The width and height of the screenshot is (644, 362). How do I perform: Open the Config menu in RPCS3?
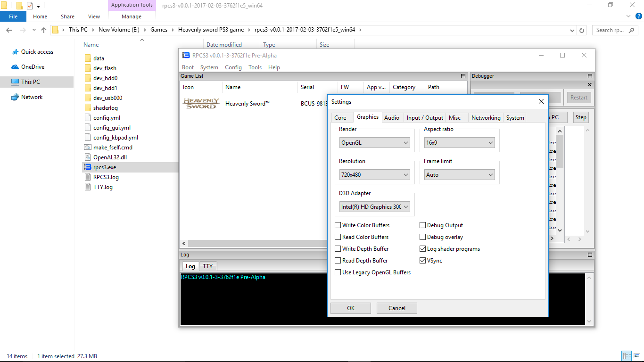point(233,67)
